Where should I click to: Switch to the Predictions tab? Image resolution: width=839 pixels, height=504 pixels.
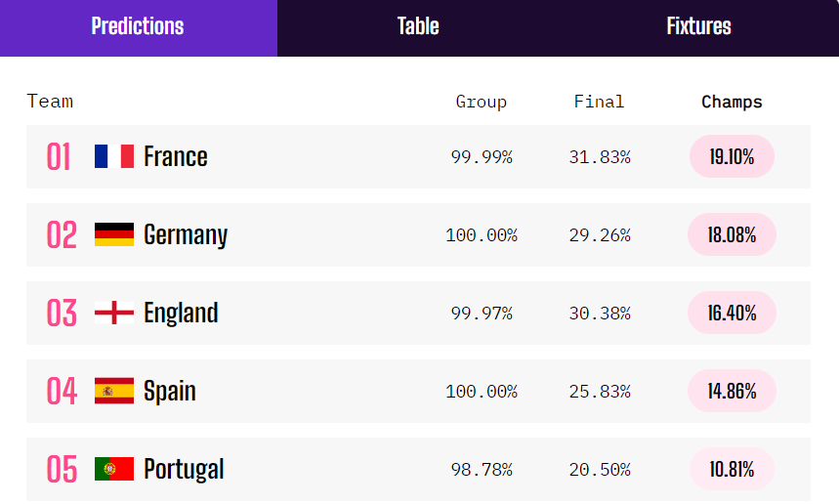coord(138,26)
